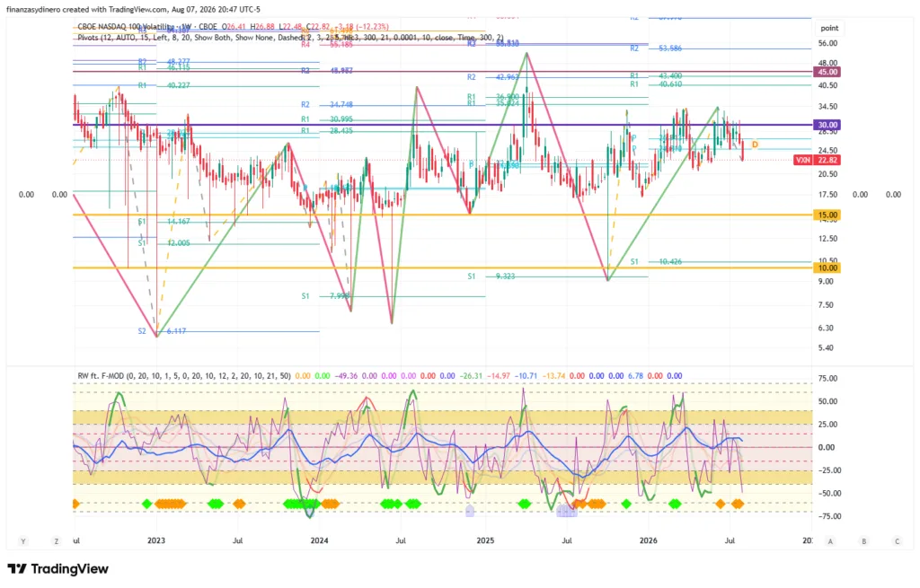The image size is (920, 588).
Task: Click the Y button below the chart
Action: [x=23, y=541]
